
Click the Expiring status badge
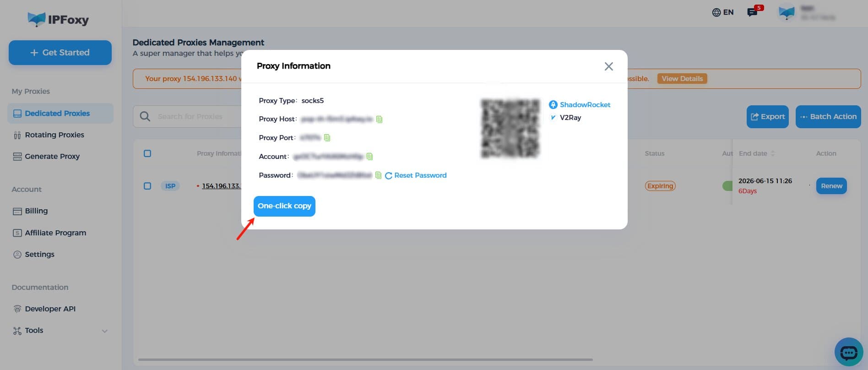pos(660,186)
